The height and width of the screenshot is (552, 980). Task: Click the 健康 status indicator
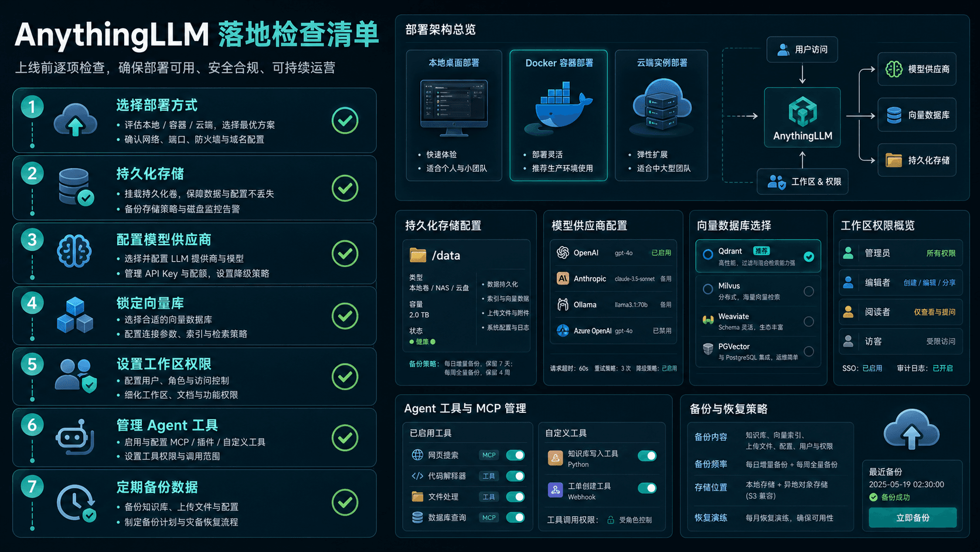coord(422,341)
